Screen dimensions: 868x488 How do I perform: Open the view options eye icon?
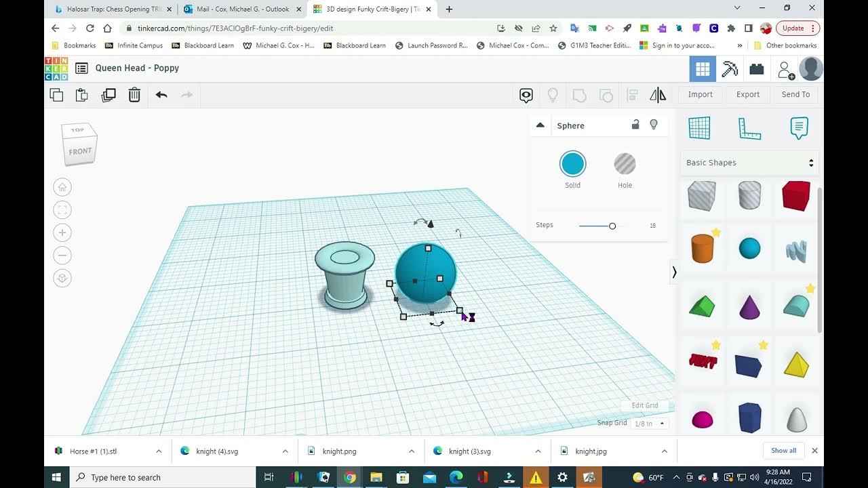click(x=526, y=95)
